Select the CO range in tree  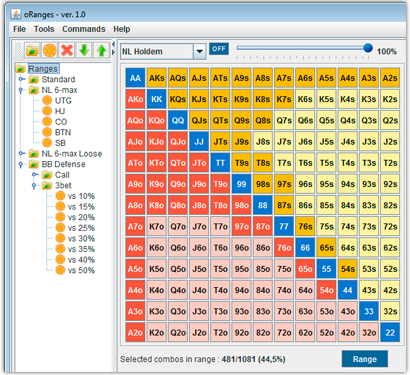[x=61, y=122]
